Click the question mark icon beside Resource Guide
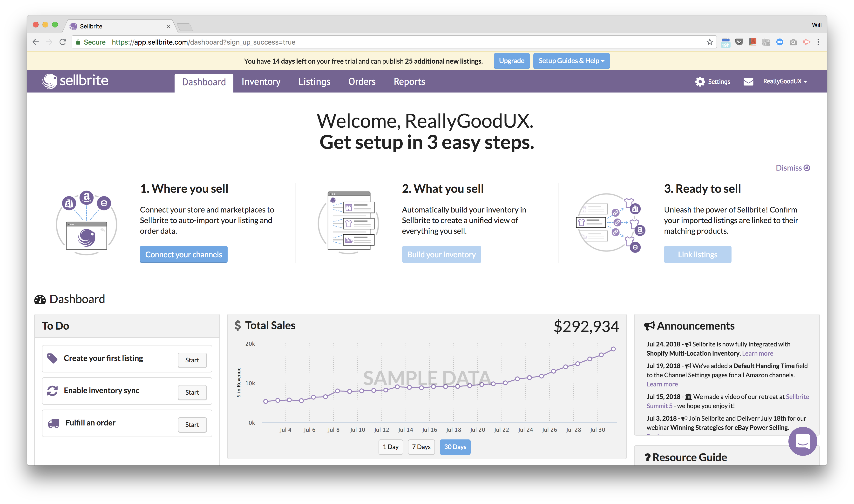 (x=647, y=458)
